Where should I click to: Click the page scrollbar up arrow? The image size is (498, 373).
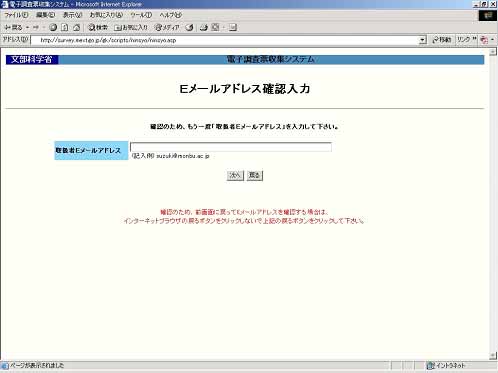pos(493,52)
